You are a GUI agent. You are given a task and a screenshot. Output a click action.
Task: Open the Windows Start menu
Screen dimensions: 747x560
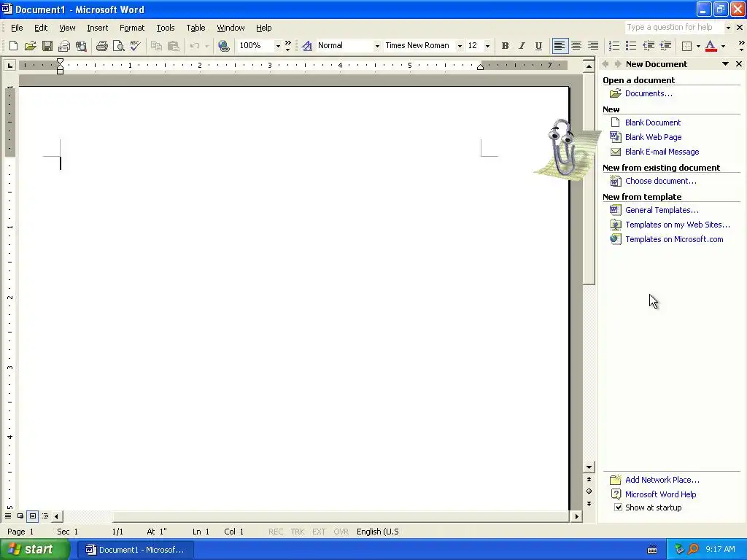pyautogui.click(x=34, y=550)
